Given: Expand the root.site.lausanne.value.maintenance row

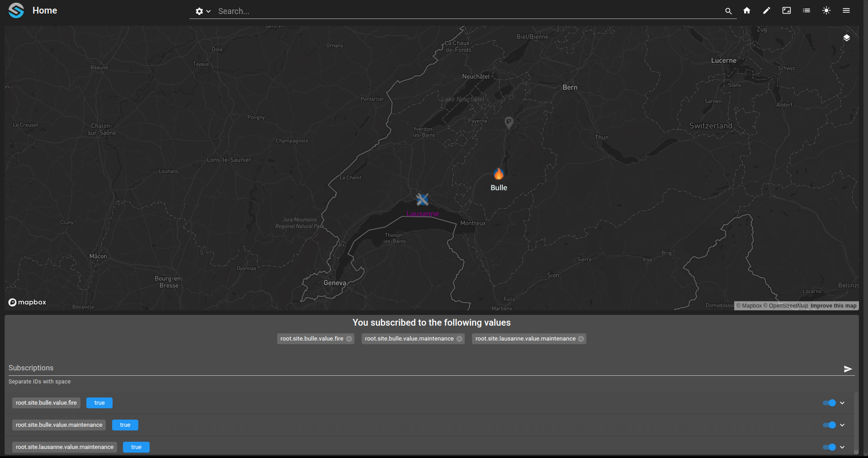Looking at the screenshot, I should pyautogui.click(x=842, y=447).
